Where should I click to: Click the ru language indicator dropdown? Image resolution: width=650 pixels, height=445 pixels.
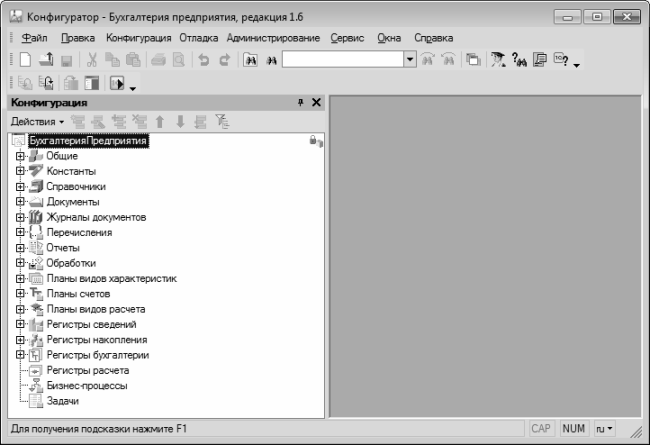click(604, 428)
